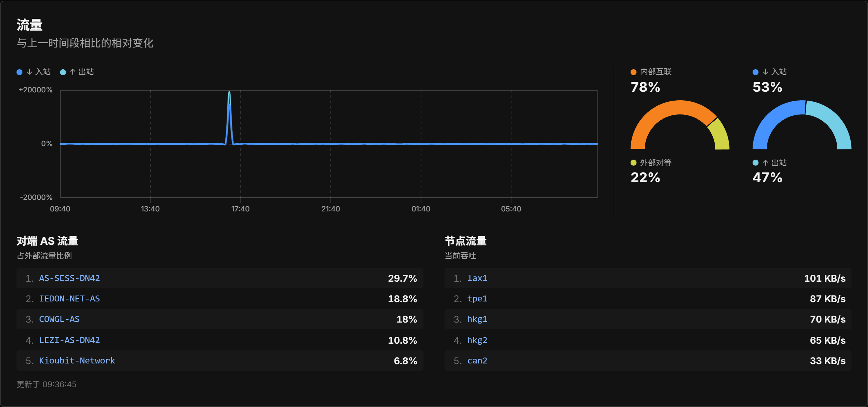This screenshot has width=868, height=407.
Task: Click the orange 内部互联 legend dot
Action: click(x=634, y=72)
